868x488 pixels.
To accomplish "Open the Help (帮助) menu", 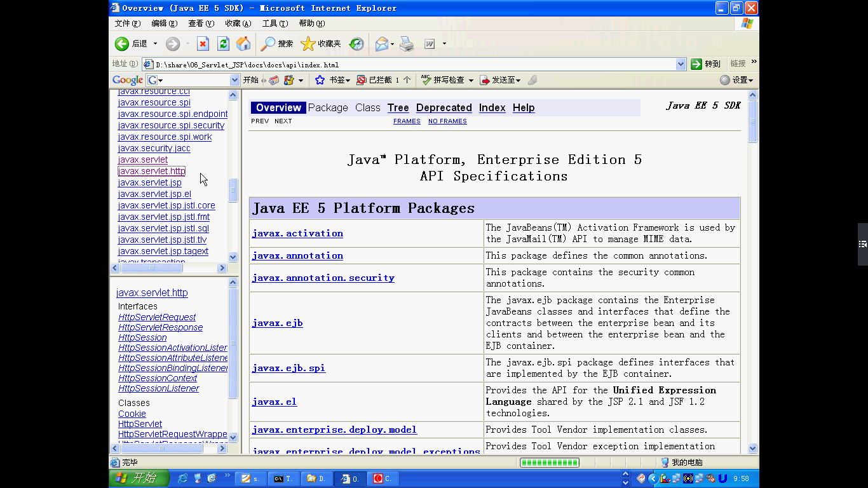I will [311, 24].
